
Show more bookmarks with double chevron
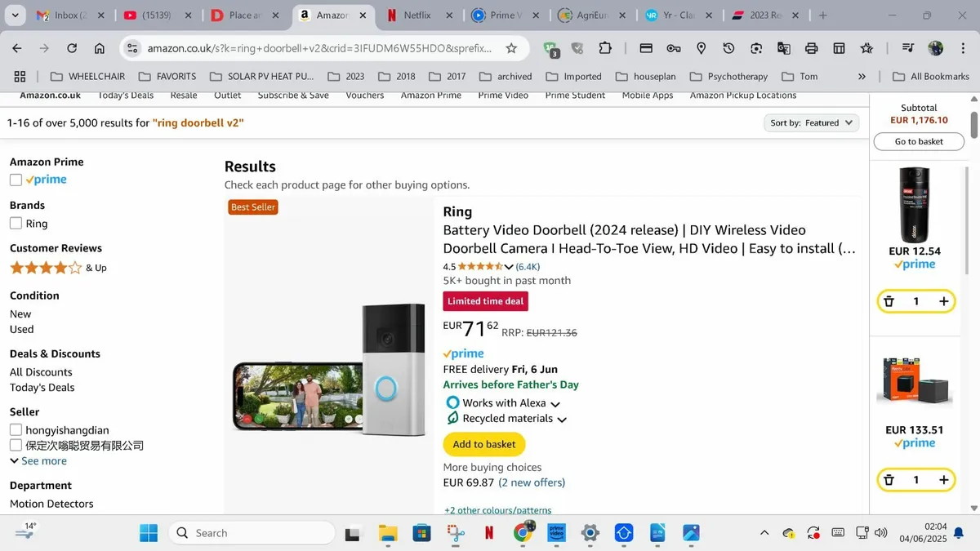click(x=862, y=76)
